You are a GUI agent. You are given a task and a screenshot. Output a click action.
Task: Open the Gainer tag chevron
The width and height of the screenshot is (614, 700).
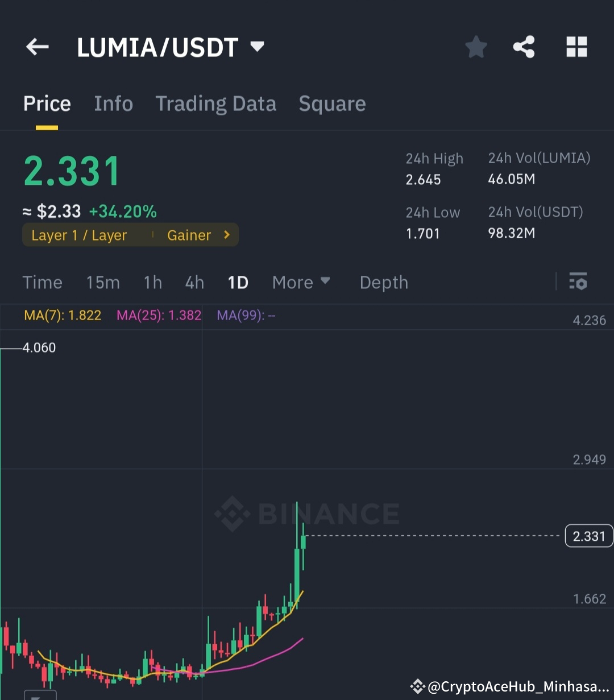tap(227, 234)
